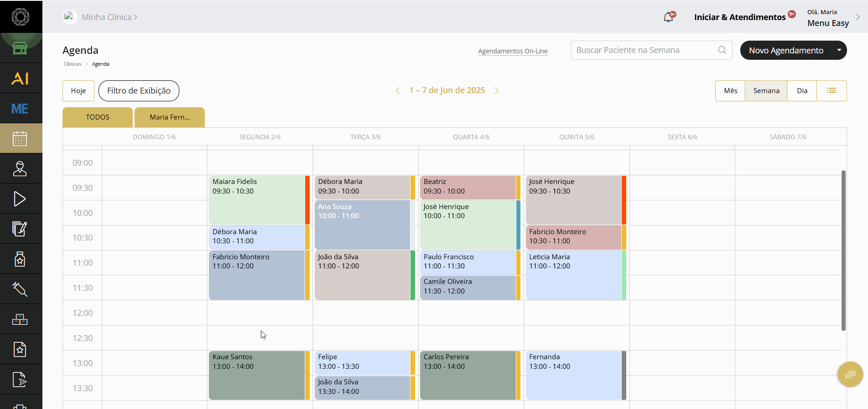Open the notifications bell icon
868x409 pixels.
click(x=669, y=17)
